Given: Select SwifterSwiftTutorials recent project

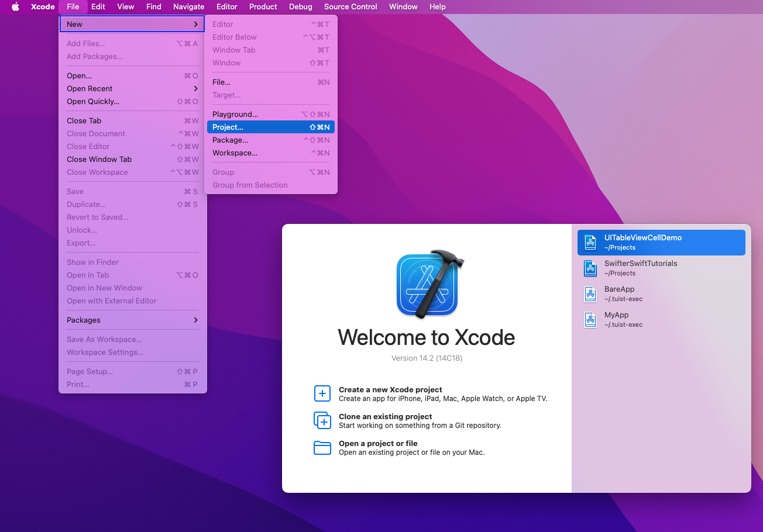Looking at the screenshot, I should point(661,268).
